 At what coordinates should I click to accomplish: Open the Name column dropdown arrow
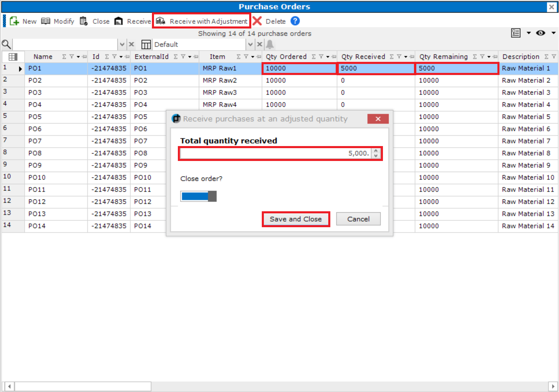pos(78,57)
